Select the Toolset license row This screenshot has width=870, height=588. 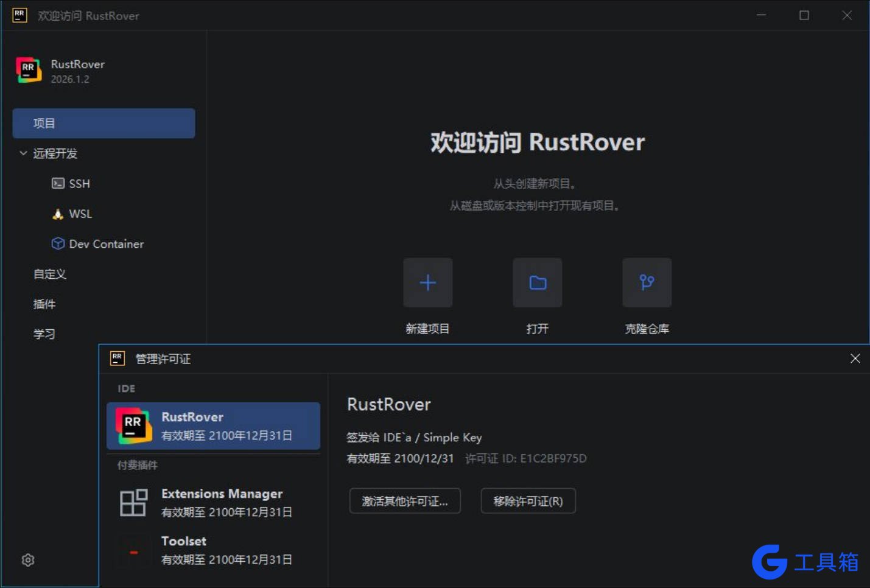tap(213, 551)
